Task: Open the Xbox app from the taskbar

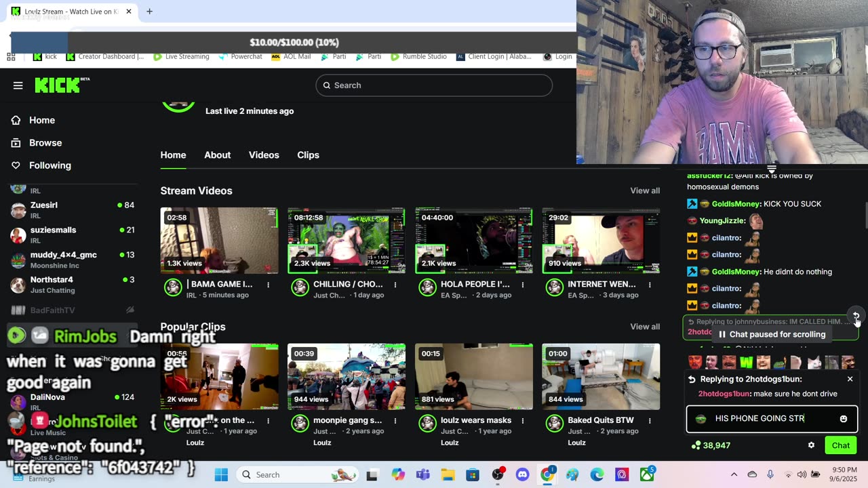Action: (647, 474)
